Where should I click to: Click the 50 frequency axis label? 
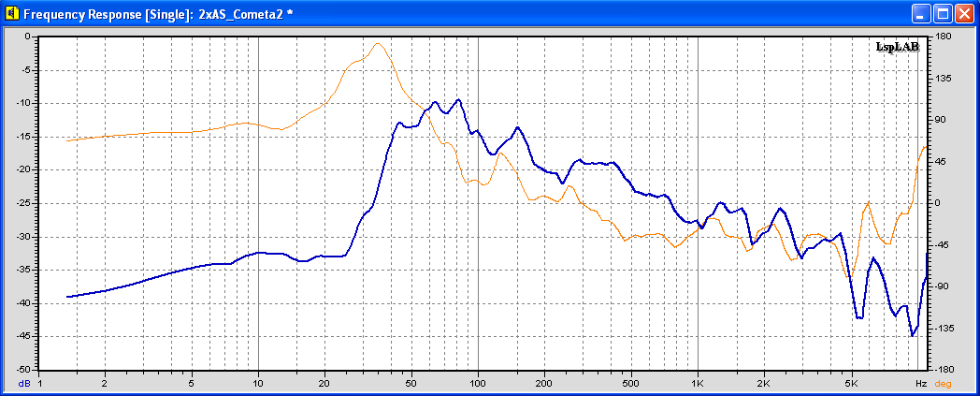pyautogui.click(x=411, y=383)
